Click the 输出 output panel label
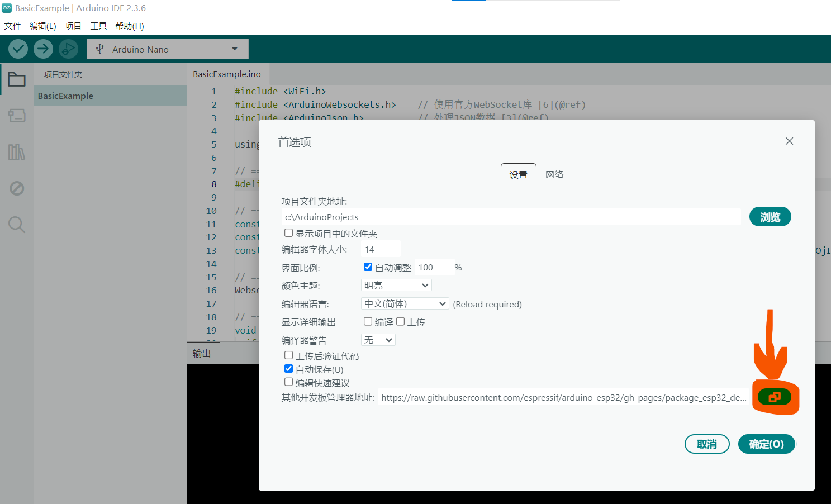This screenshot has width=831, height=504. click(x=202, y=353)
